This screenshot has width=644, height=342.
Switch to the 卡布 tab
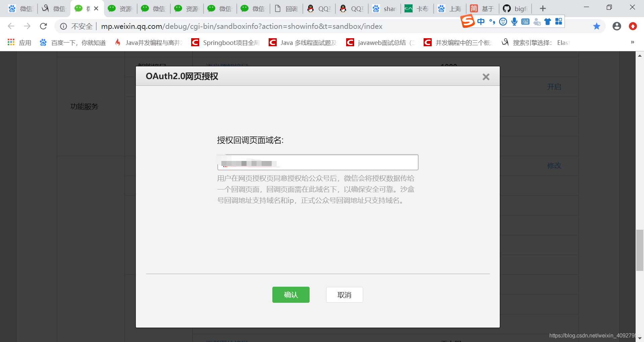point(417,8)
